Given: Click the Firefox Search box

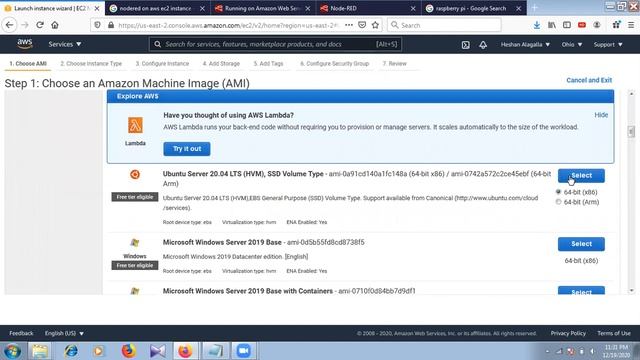Looking at the screenshot, I should [x=444, y=25].
